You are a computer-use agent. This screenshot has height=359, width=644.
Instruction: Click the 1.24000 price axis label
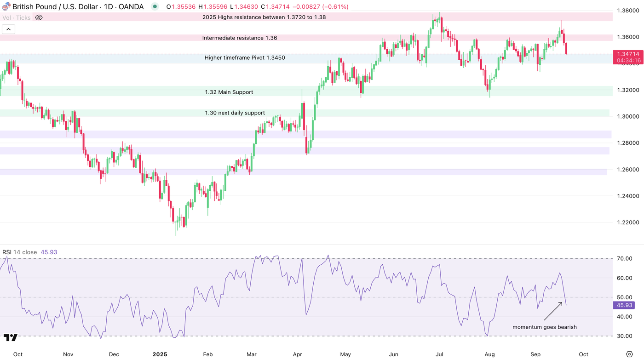[x=628, y=196]
